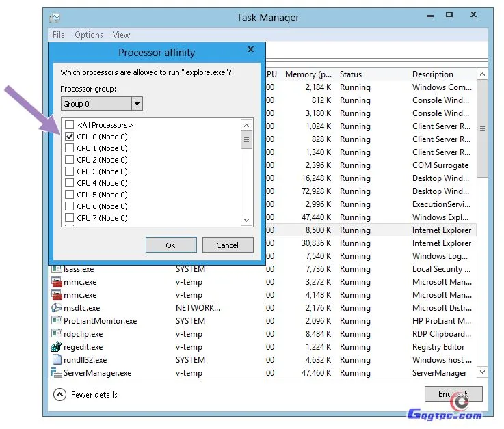This screenshot has width=504, height=429.
Task: Click the rdpclip.exe process icon
Action: (x=57, y=334)
